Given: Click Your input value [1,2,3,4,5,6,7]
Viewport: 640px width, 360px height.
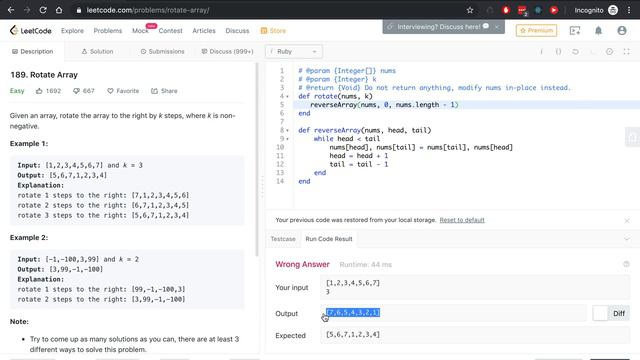Looking at the screenshot, I should [x=353, y=283].
